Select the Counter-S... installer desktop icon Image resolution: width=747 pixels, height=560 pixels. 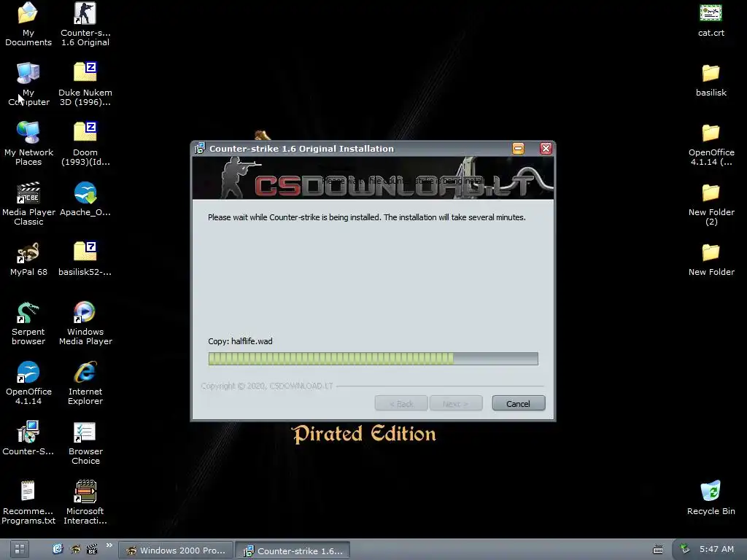28,438
